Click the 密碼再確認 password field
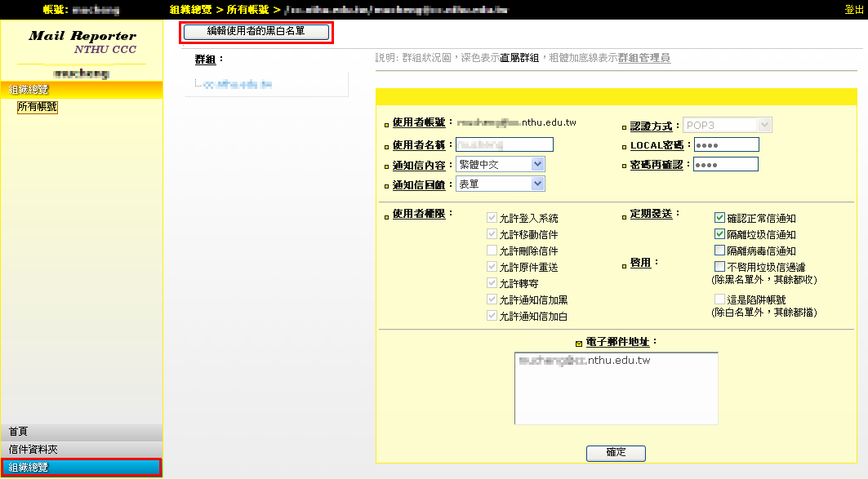This screenshot has width=868, height=479. coord(726,164)
